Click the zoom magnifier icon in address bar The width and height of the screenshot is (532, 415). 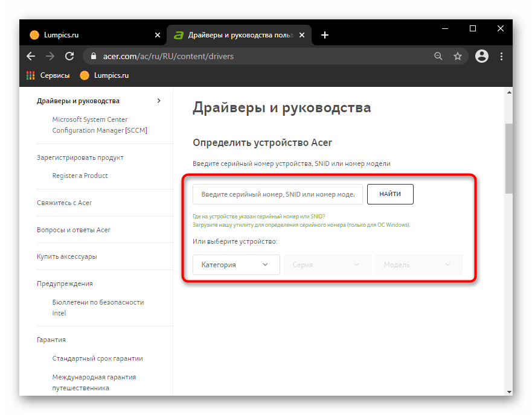[x=438, y=56]
